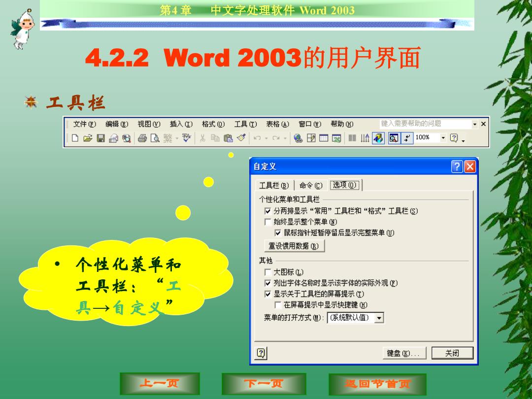Toggle 列出字体名称时显示该字体的实际外观 checkbox
The image size is (532, 399).
(267, 283)
